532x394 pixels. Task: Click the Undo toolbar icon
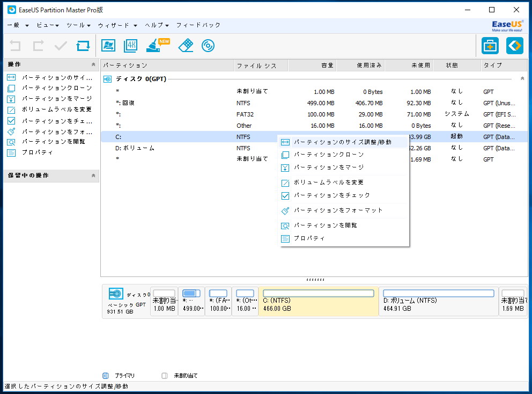15,46
